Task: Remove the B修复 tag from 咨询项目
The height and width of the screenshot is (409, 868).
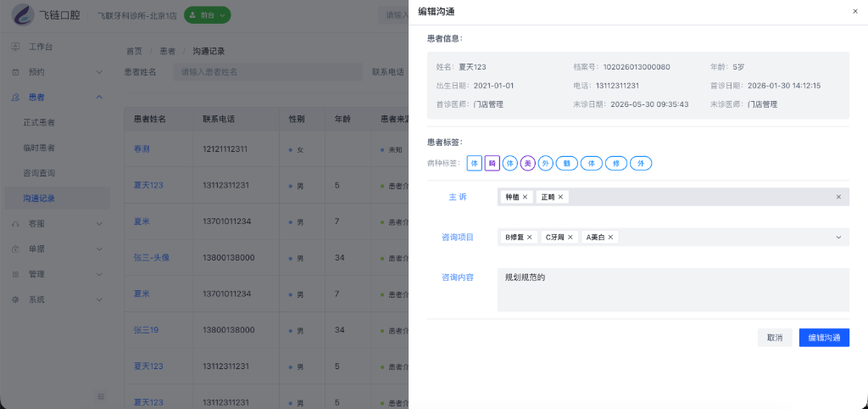Action: pos(529,238)
